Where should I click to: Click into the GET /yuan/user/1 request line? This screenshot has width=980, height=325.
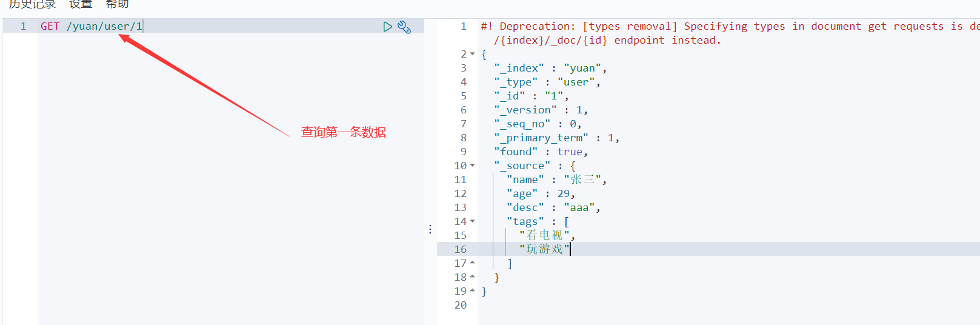(x=92, y=26)
